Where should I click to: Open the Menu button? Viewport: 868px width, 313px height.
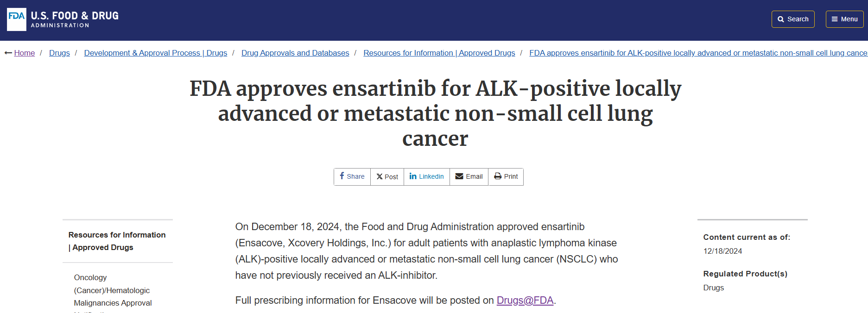coord(844,19)
